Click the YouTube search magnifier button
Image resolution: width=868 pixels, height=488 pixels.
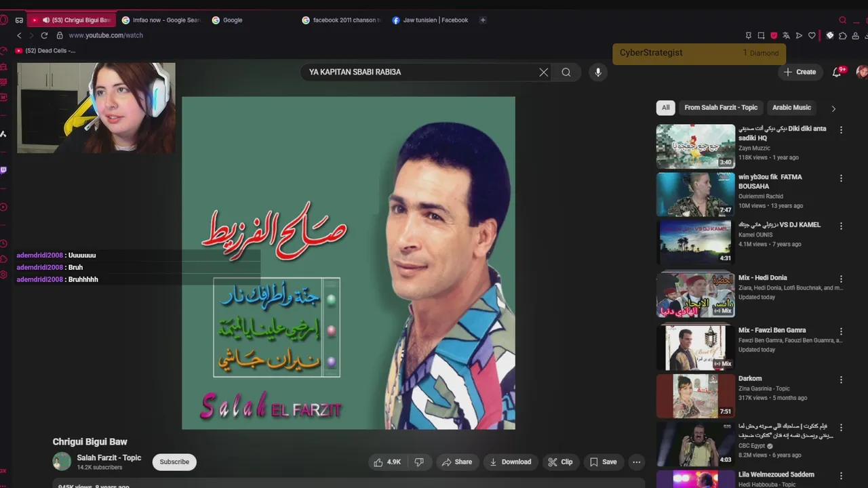(x=566, y=72)
